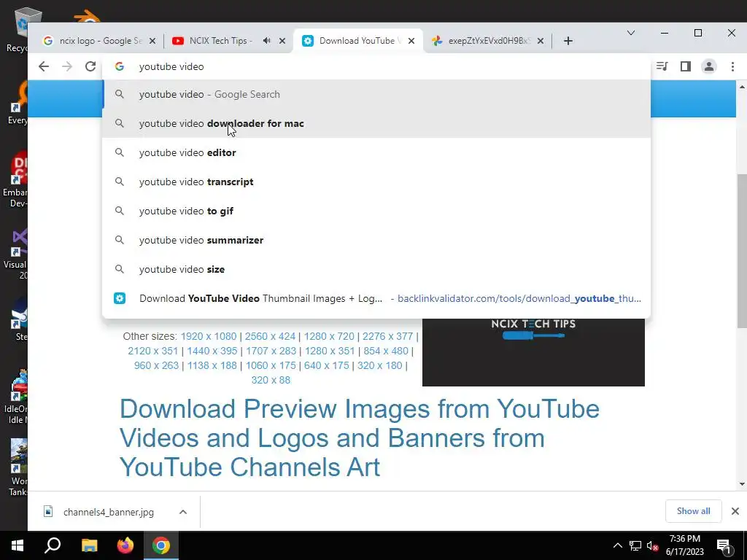Go back with the browser back arrow

tap(44, 66)
